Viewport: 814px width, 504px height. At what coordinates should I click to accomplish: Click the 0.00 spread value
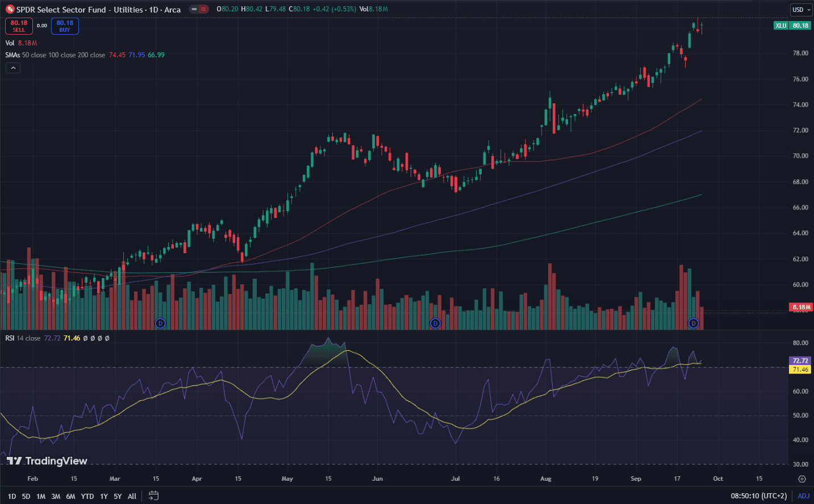42,26
